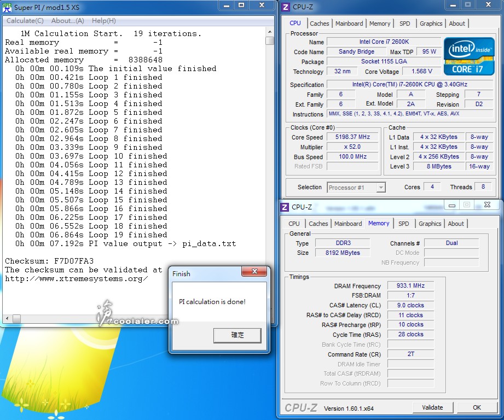504x420 pixels.
Task: Click the http://www.xtremesystems.org/ text in Super PI
Action: tap(77, 278)
